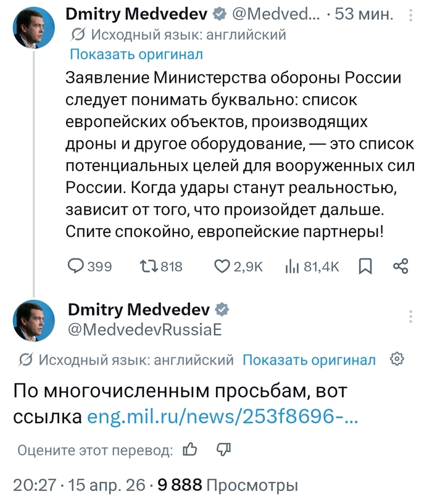
Task: Show original text of second tweet
Action: pyautogui.click(x=309, y=360)
